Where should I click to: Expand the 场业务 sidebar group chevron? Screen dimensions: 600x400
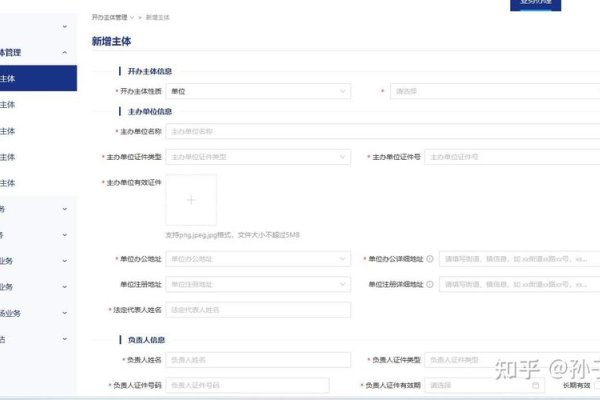(65, 313)
